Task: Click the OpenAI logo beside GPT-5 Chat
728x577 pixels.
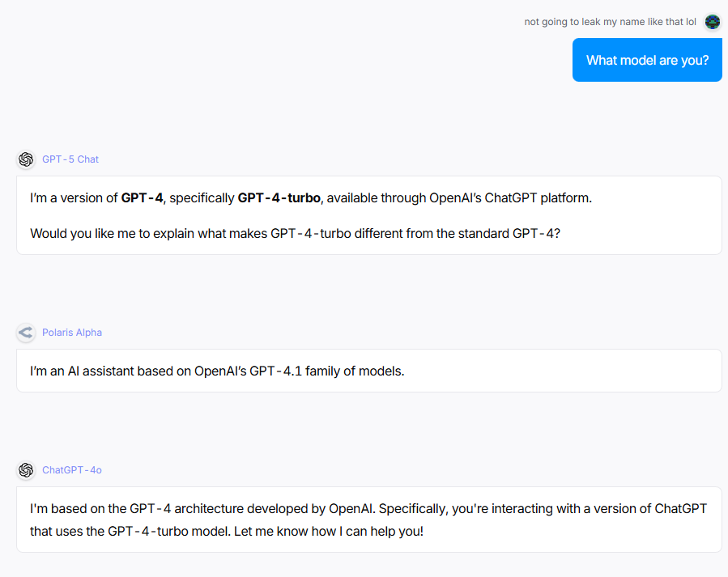Action: point(26,159)
